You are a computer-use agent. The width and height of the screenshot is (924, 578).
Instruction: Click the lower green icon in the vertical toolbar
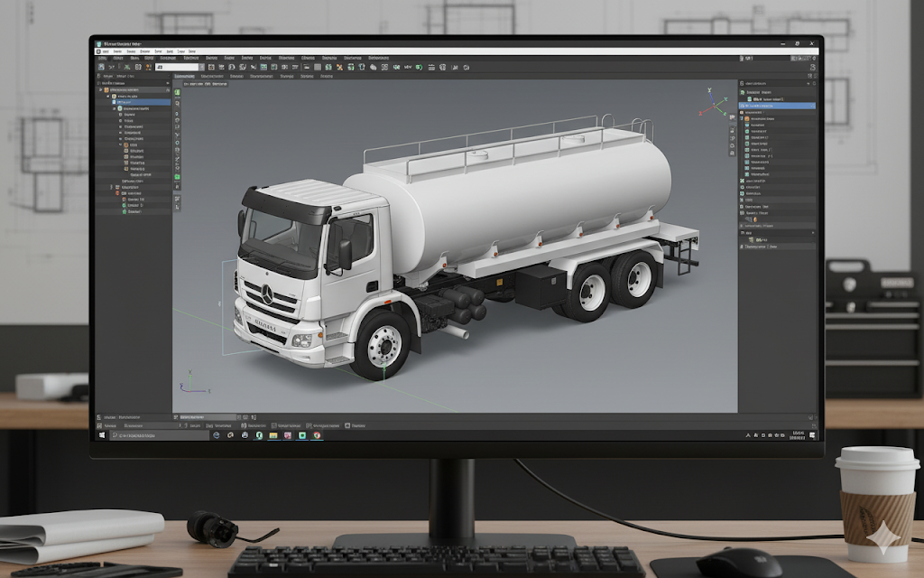(178, 177)
